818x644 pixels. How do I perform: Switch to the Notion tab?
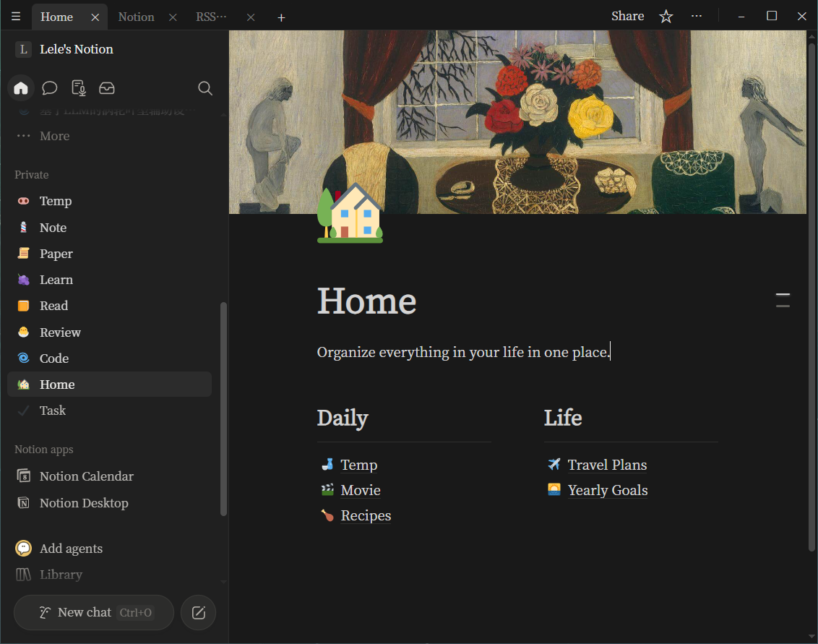pyautogui.click(x=136, y=17)
